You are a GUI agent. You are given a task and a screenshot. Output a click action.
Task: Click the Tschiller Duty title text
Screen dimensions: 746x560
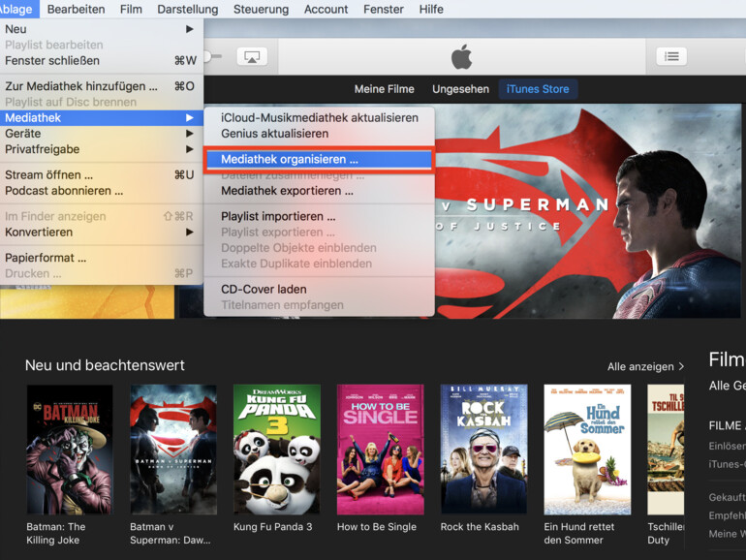pos(666,533)
